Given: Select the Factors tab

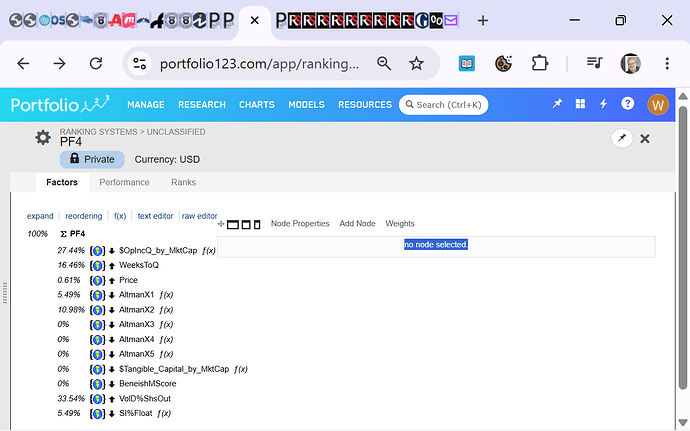Looking at the screenshot, I should click(x=62, y=182).
